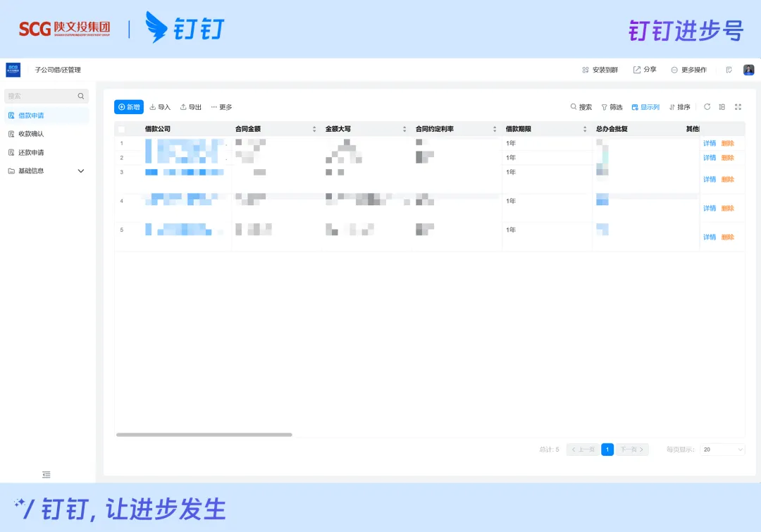This screenshot has width=761, height=532.
Task: Open 详情 for row 2
Action: (710, 158)
